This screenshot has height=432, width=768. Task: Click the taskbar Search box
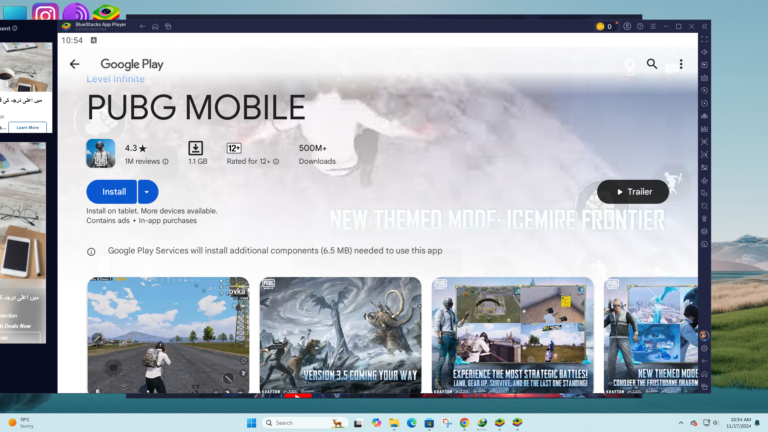[x=304, y=423]
